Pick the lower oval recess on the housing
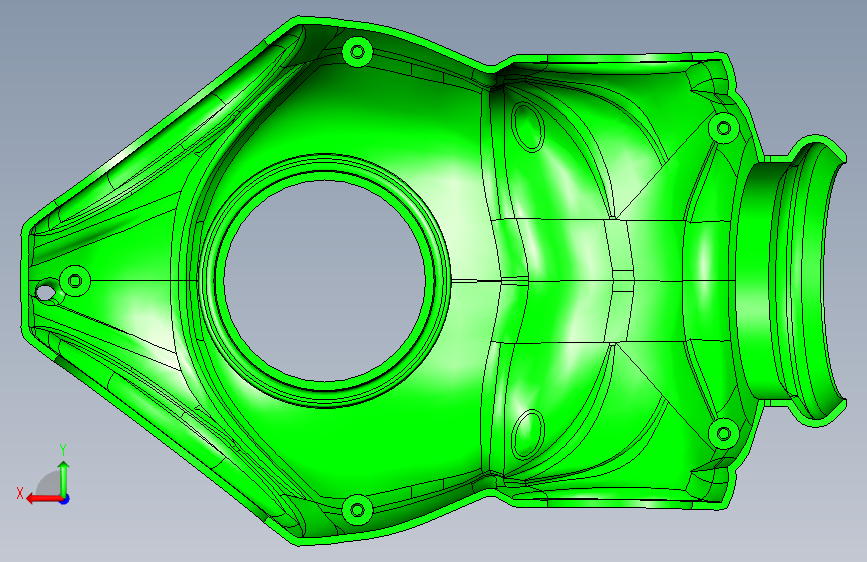 coord(527,435)
